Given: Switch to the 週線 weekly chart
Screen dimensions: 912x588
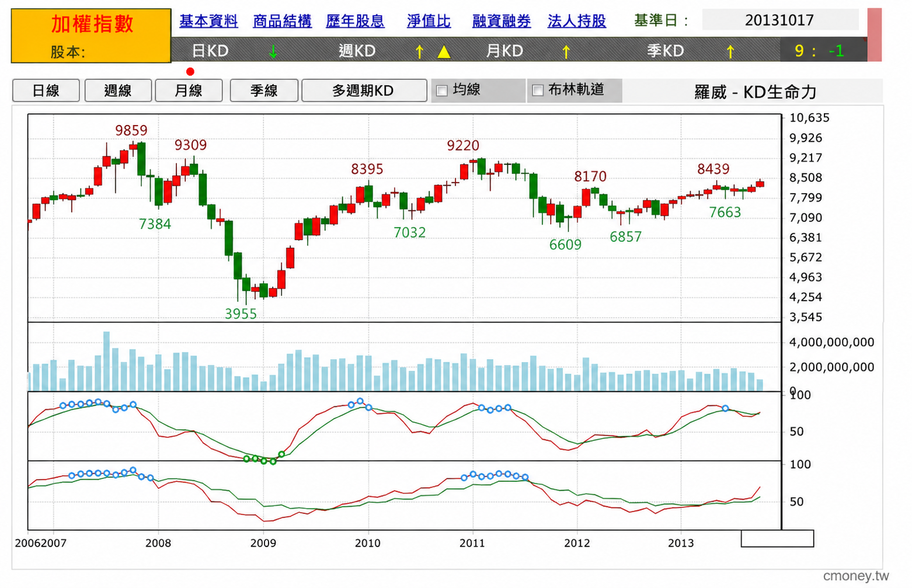Looking at the screenshot, I should coord(118,91).
